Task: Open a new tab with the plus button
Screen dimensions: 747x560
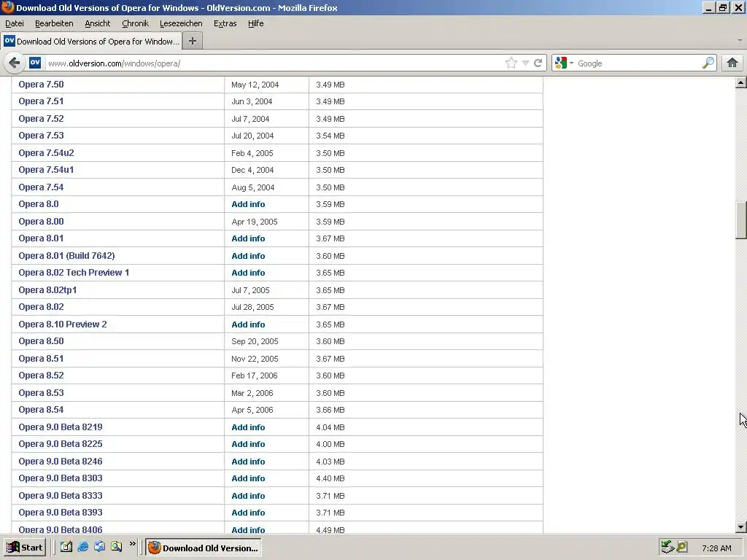Action: [x=193, y=41]
